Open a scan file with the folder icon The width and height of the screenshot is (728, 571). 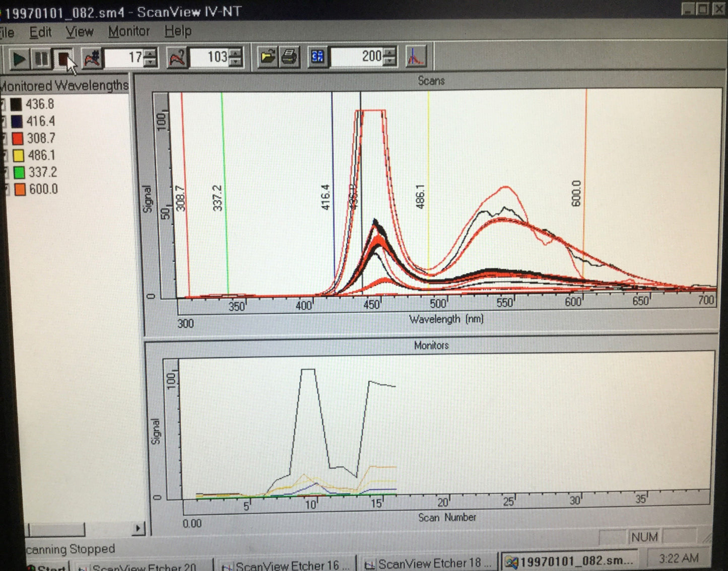click(268, 56)
